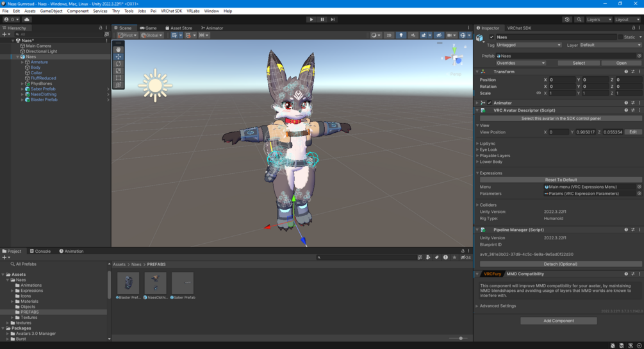Screen dimensions: 644x349
Task: Open the Layers dropdown
Action: 599,19
